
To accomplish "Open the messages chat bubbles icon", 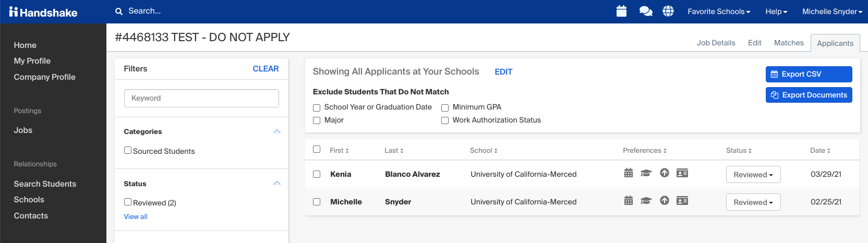I will coord(646,11).
